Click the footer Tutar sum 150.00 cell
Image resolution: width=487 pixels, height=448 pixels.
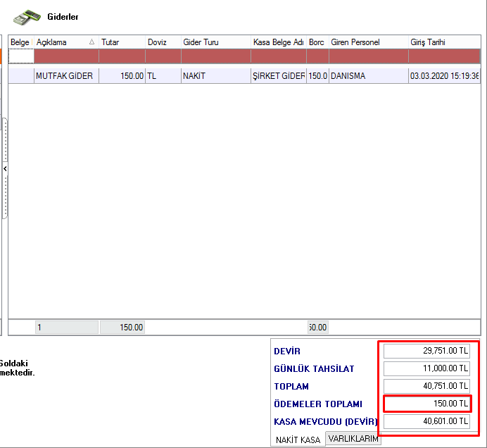pyautogui.click(x=122, y=328)
